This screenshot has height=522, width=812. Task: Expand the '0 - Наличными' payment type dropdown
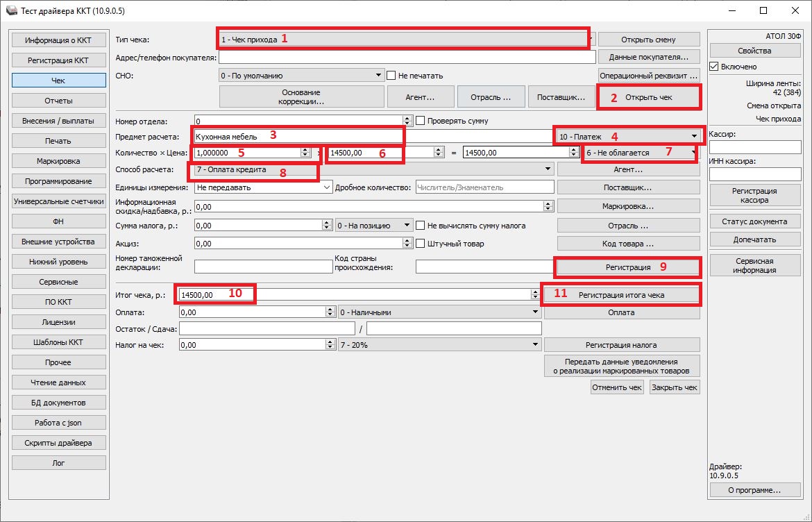point(535,312)
